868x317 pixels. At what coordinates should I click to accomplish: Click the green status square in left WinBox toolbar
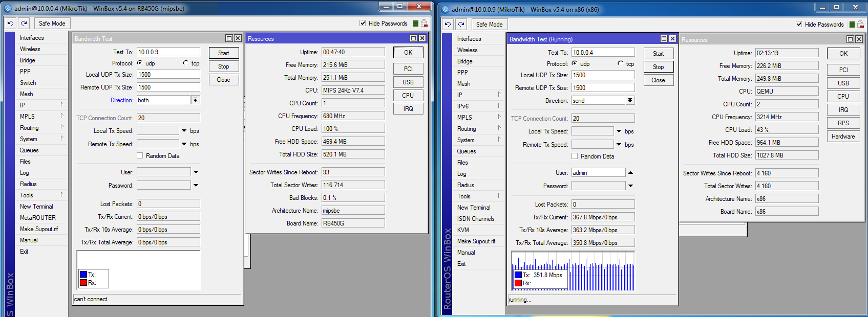tap(416, 24)
